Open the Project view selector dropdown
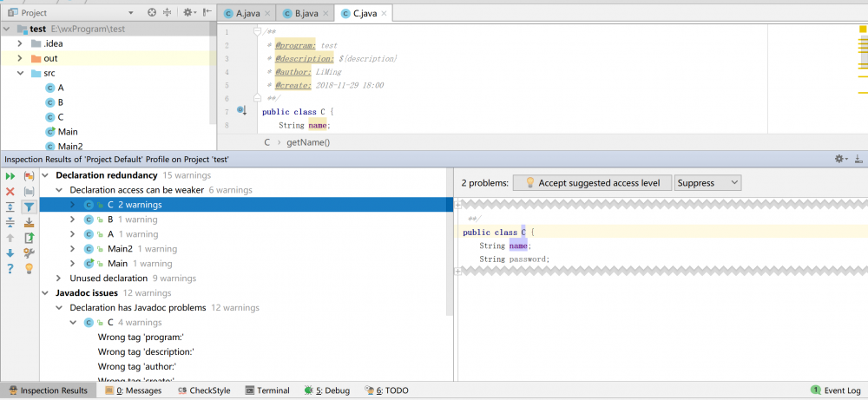Viewport: 868px width, 400px height. click(131, 13)
